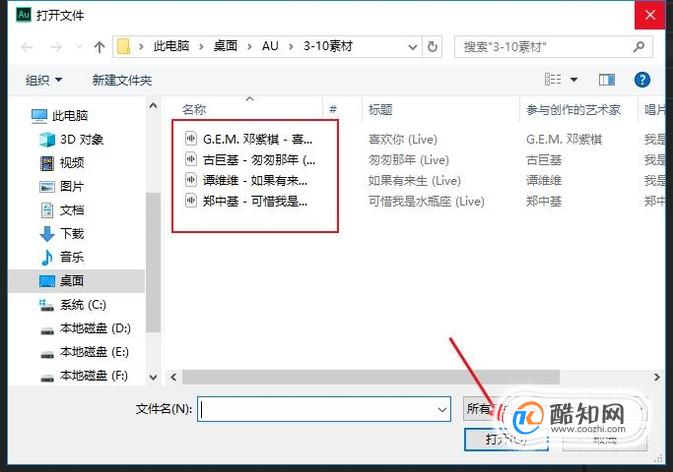Click audio icon of 古巨基 file
This screenshot has width=673, height=472.
point(191,159)
